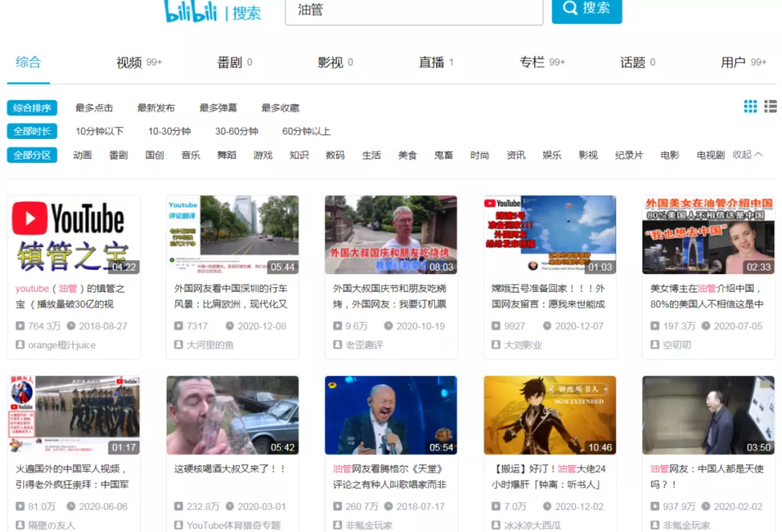
Task: Open the 话题 tab
Action: 638,63
